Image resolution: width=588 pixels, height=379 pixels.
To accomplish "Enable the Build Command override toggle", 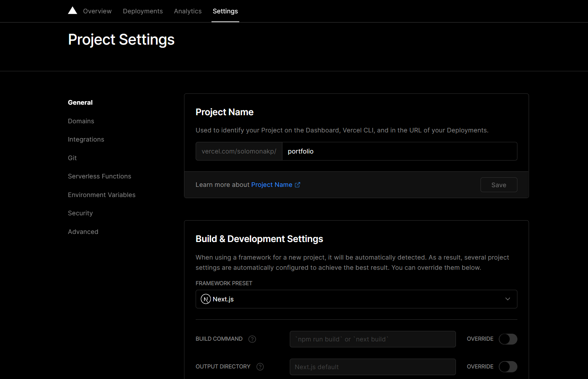I will point(508,339).
